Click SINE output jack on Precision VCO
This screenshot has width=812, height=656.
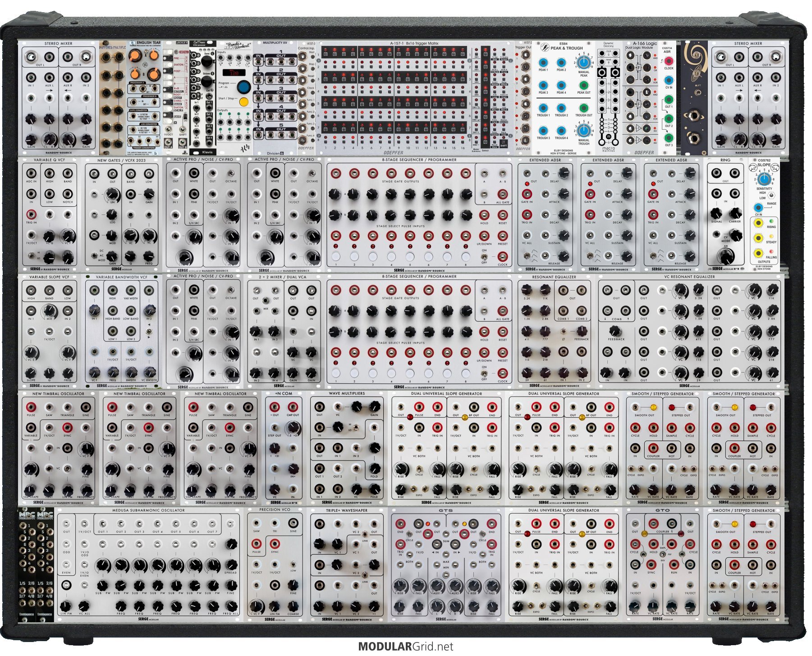pyautogui.click(x=294, y=523)
